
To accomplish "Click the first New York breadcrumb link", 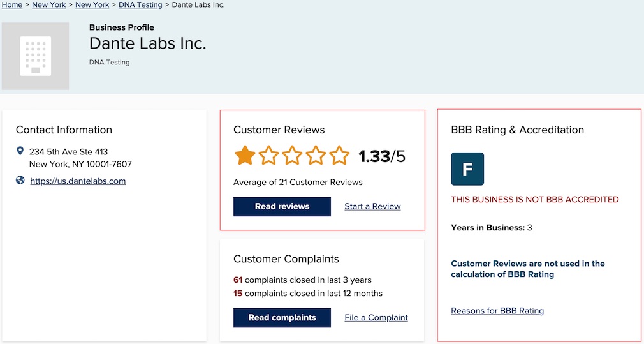I will pos(49,5).
